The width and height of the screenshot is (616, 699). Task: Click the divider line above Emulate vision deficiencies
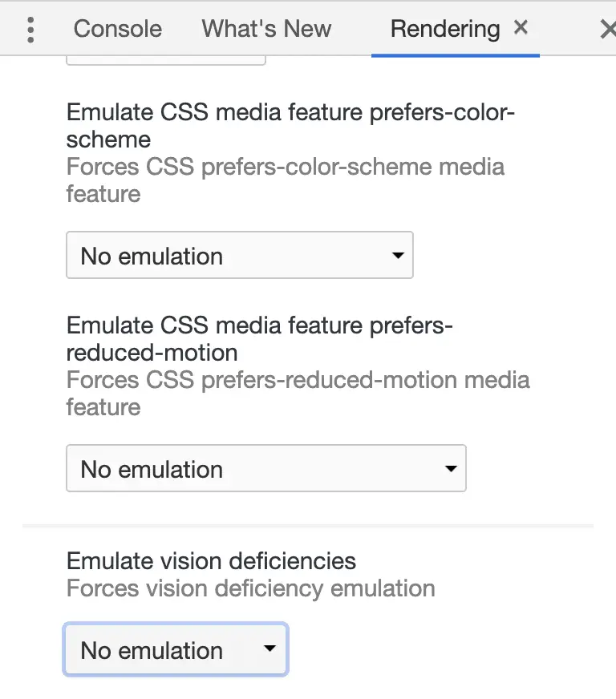click(308, 526)
